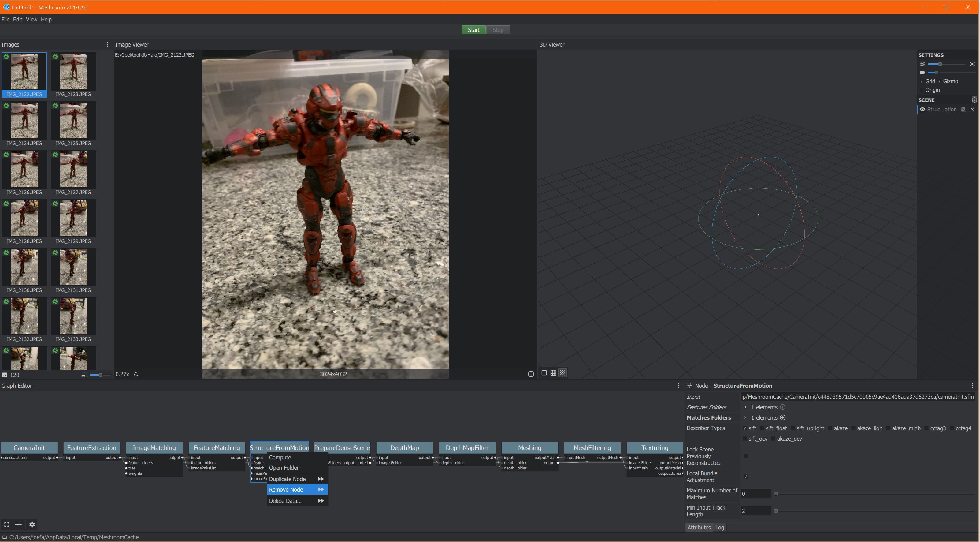Check Lock Scene Previously Reconstructed
980x542 pixels.
[746, 456]
